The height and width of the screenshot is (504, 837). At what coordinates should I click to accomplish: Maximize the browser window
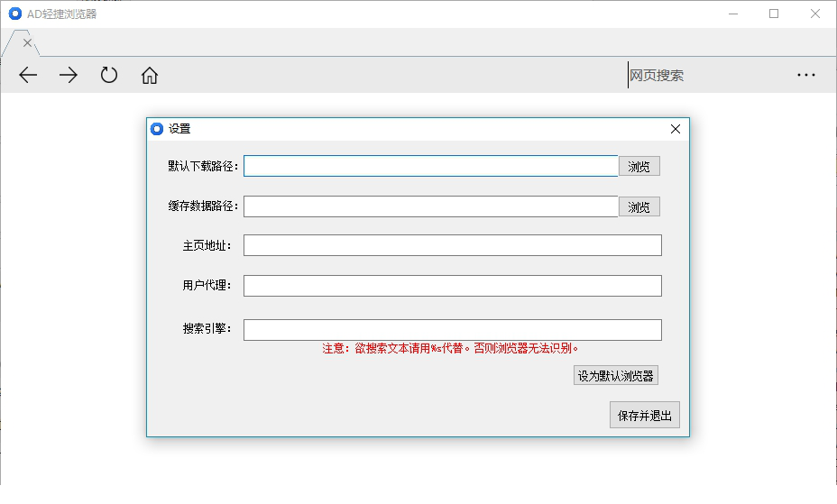point(774,14)
